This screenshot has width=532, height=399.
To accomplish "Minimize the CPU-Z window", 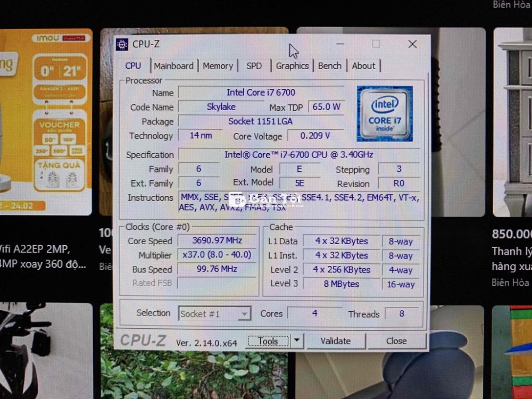I will pos(340,44).
